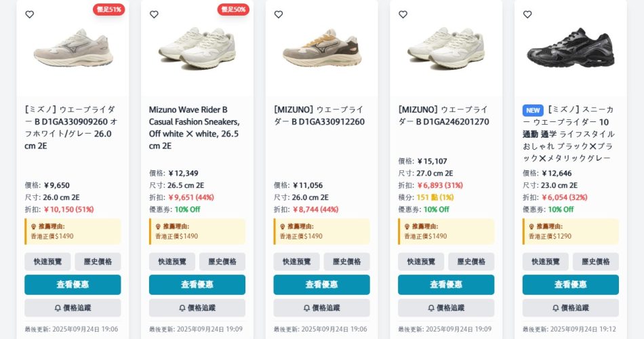Click bell 價格追蹤 on ¥15,107 card
This screenshot has height=339, width=644.
[446, 308]
